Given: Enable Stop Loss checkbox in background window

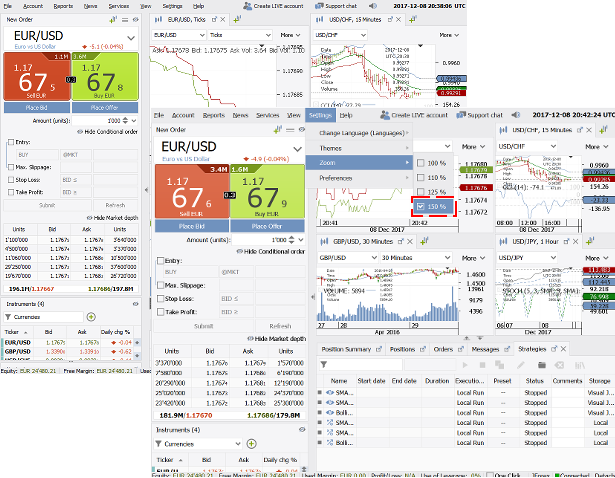Looking at the screenshot, I should pos(11,180).
